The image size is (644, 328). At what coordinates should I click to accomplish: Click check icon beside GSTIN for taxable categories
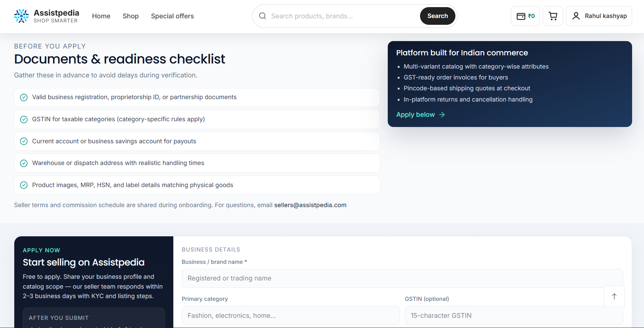pos(24,120)
